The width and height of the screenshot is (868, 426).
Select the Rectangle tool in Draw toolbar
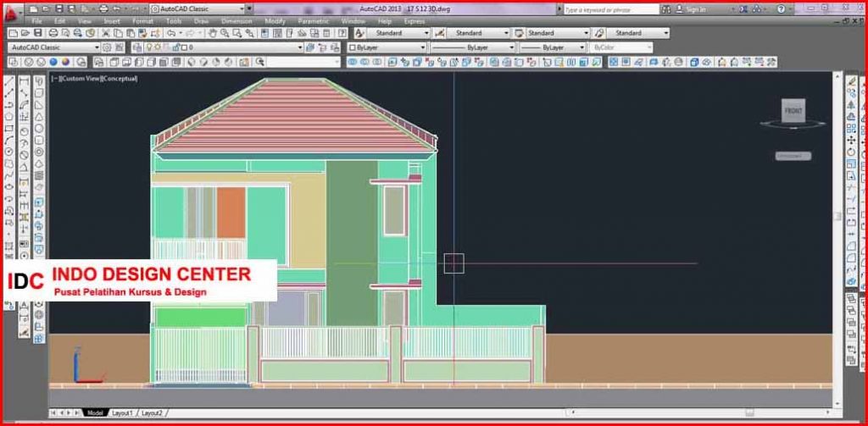tap(8, 129)
